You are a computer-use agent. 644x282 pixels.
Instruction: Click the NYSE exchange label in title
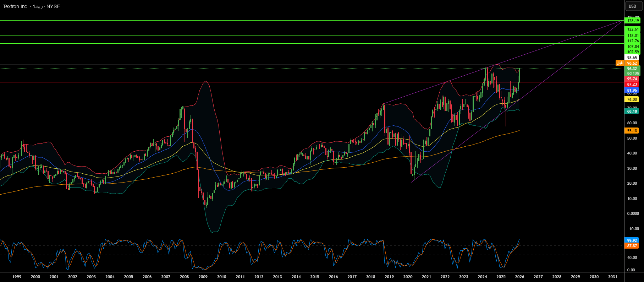(53, 6)
